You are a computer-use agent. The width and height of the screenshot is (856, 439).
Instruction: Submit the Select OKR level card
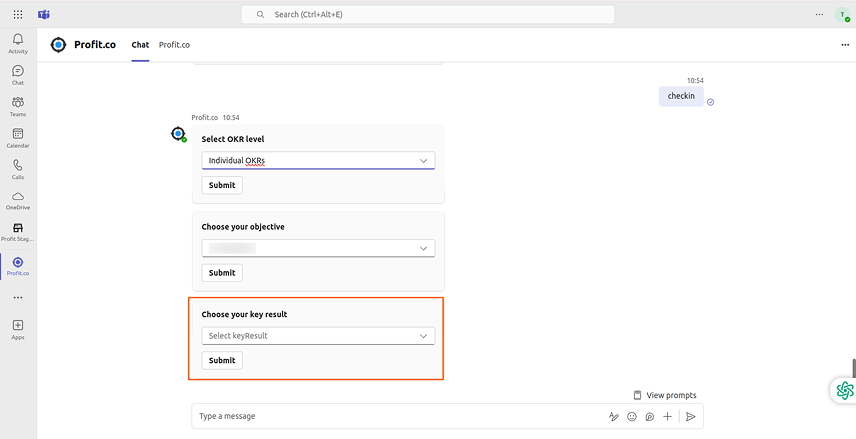coord(222,185)
